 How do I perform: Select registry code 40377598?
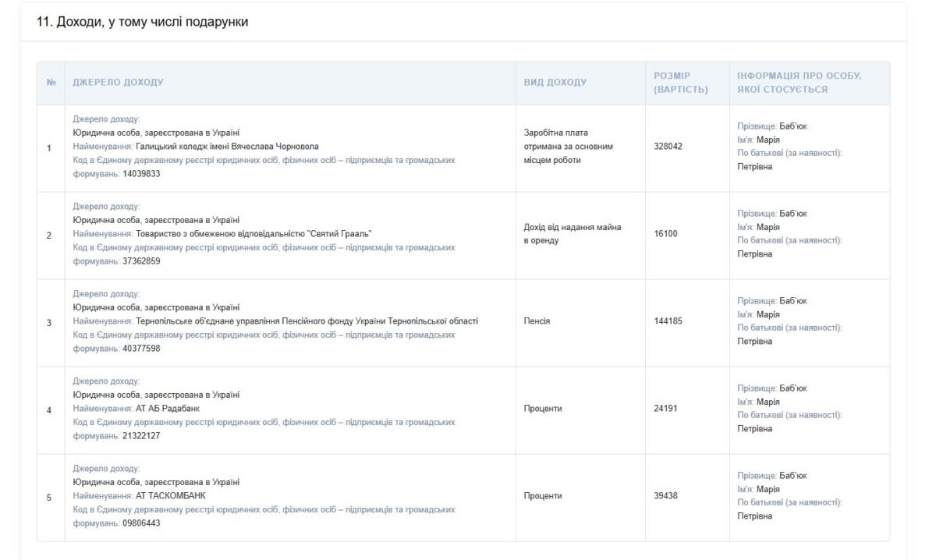(142, 348)
